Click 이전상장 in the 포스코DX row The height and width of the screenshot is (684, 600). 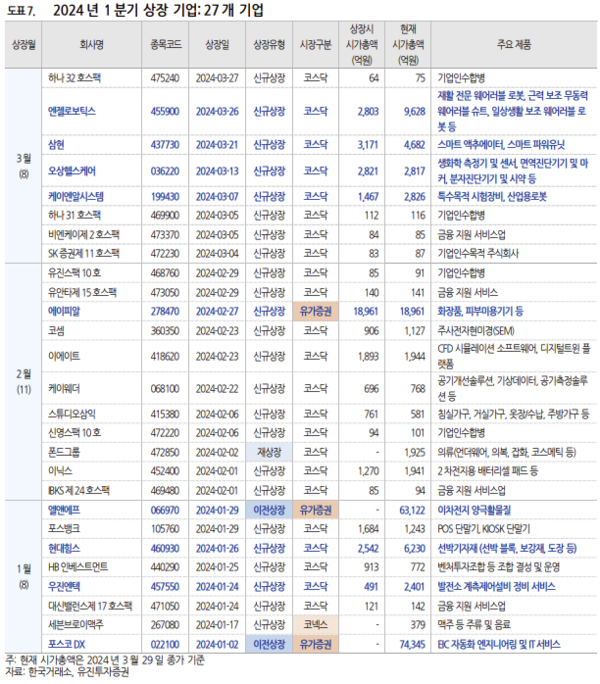coord(269,644)
